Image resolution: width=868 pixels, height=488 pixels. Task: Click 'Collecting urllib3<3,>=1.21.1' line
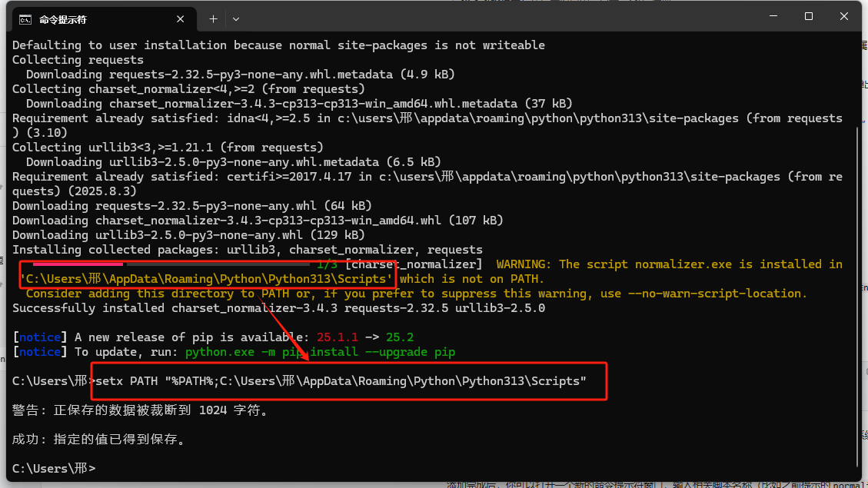coord(168,148)
